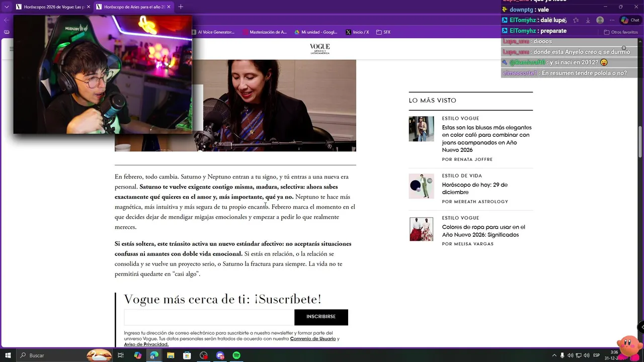Click chat user ElTomyhz's preparate message
The image size is (644, 362).
(534, 31)
